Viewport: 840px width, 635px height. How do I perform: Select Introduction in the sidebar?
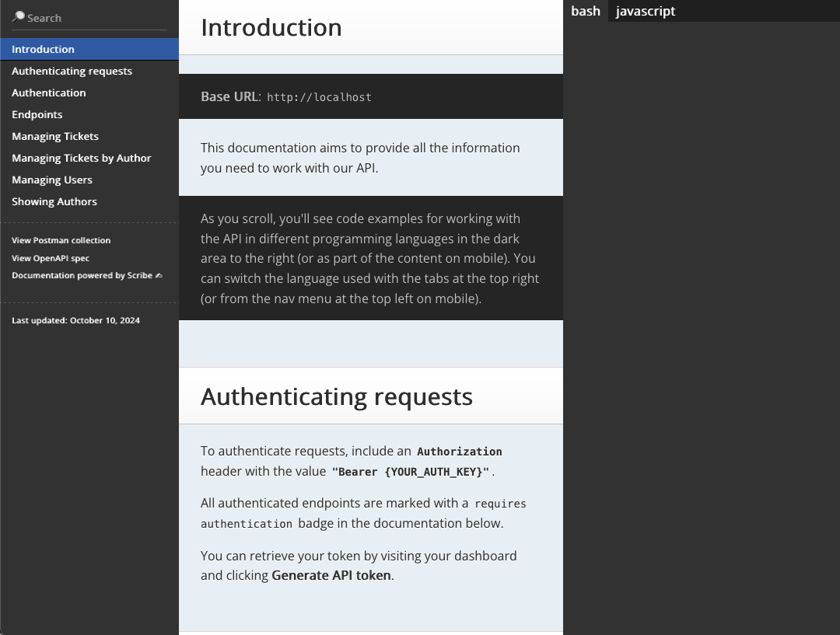(x=43, y=49)
